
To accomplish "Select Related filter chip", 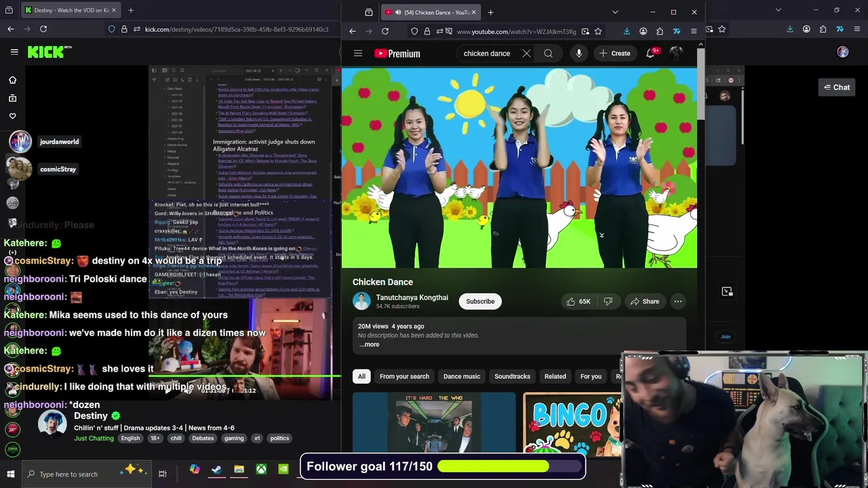I will (555, 376).
